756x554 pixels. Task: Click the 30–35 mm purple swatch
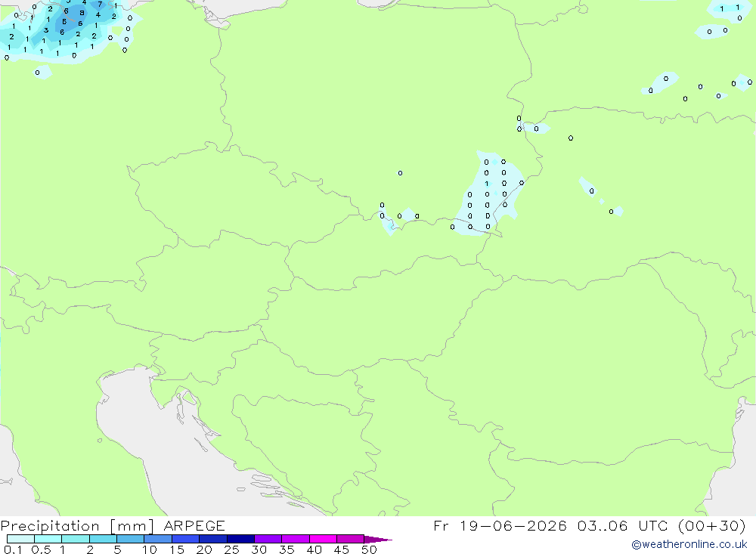tap(268, 539)
